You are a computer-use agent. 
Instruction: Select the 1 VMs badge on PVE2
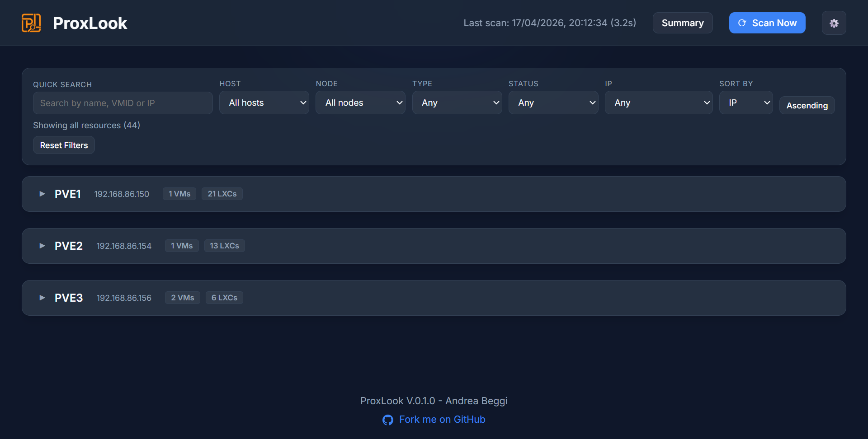click(x=181, y=245)
